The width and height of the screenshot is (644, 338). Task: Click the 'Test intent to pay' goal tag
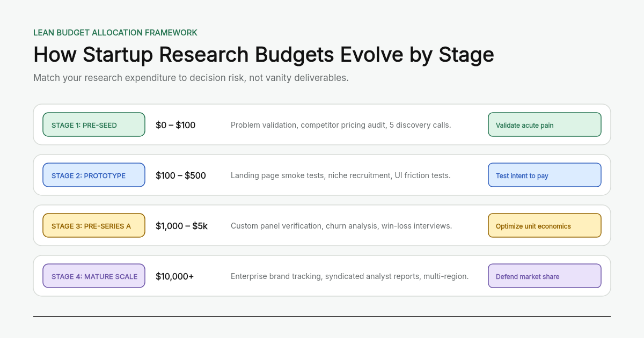[x=545, y=175]
